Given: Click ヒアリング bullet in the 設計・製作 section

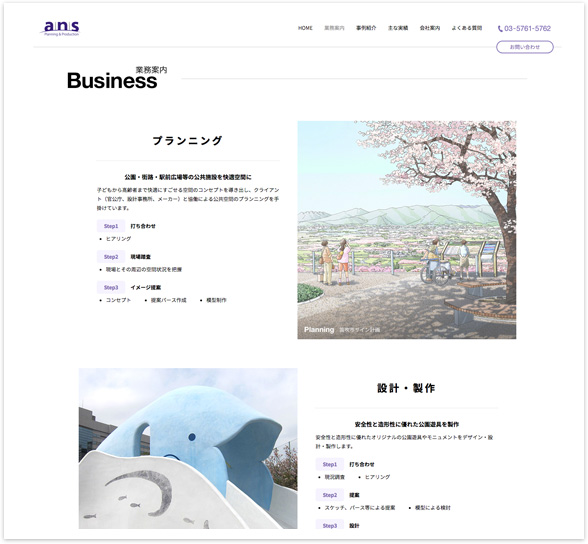Looking at the screenshot, I should (378, 477).
